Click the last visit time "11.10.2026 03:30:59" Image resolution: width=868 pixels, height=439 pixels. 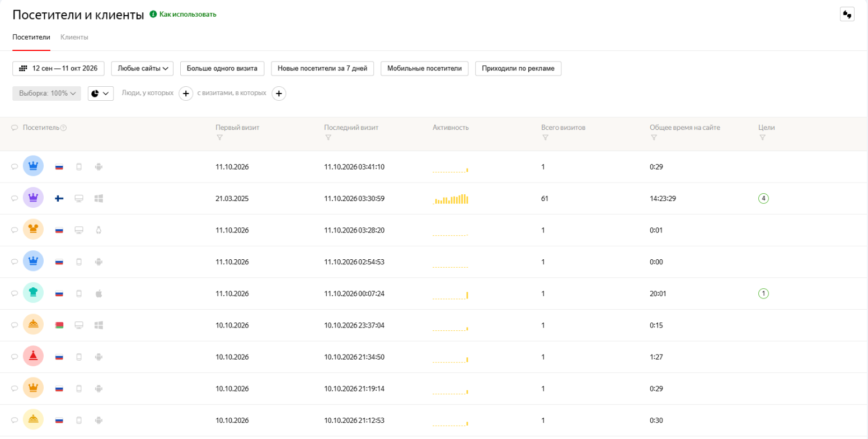click(354, 198)
